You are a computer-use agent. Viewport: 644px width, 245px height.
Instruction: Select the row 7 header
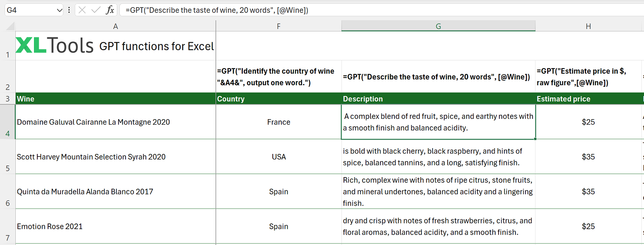[7, 226]
